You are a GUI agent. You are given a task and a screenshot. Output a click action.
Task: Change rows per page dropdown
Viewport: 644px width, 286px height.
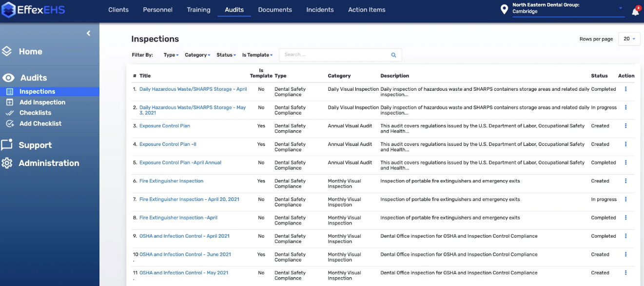tap(629, 39)
